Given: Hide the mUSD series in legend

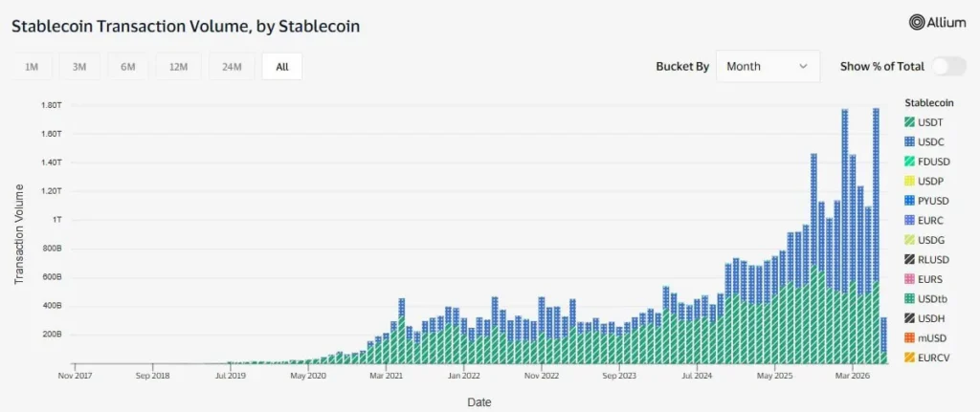Looking at the screenshot, I should click(x=925, y=338).
